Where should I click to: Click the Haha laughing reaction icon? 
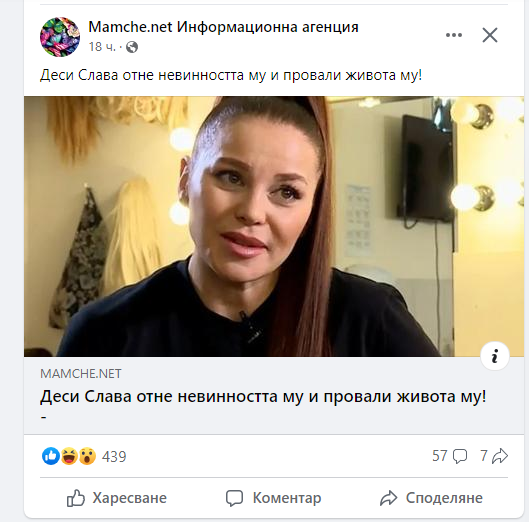point(69,456)
